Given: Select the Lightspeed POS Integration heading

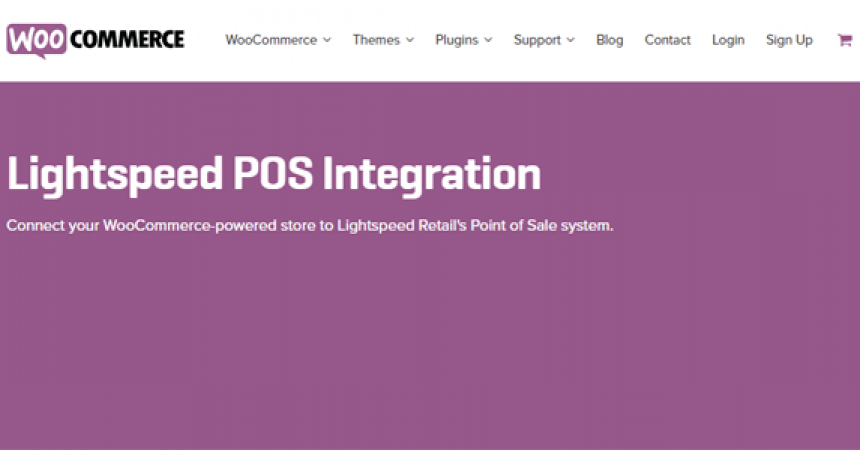Looking at the screenshot, I should (274, 176).
